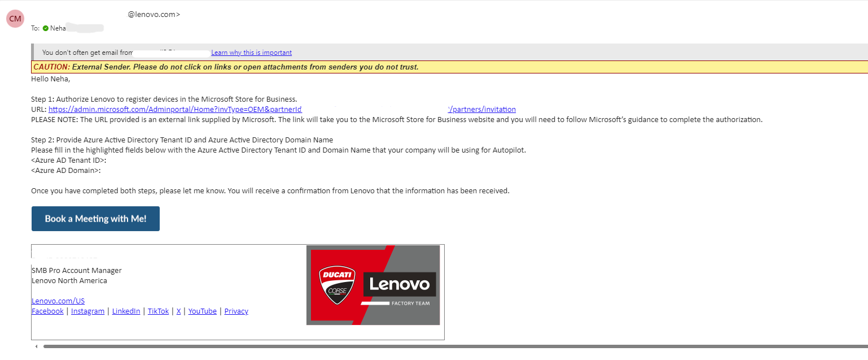868x360 pixels.
Task: Click recipient name 'Neha' in To line
Action: click(x=58, y=28)
